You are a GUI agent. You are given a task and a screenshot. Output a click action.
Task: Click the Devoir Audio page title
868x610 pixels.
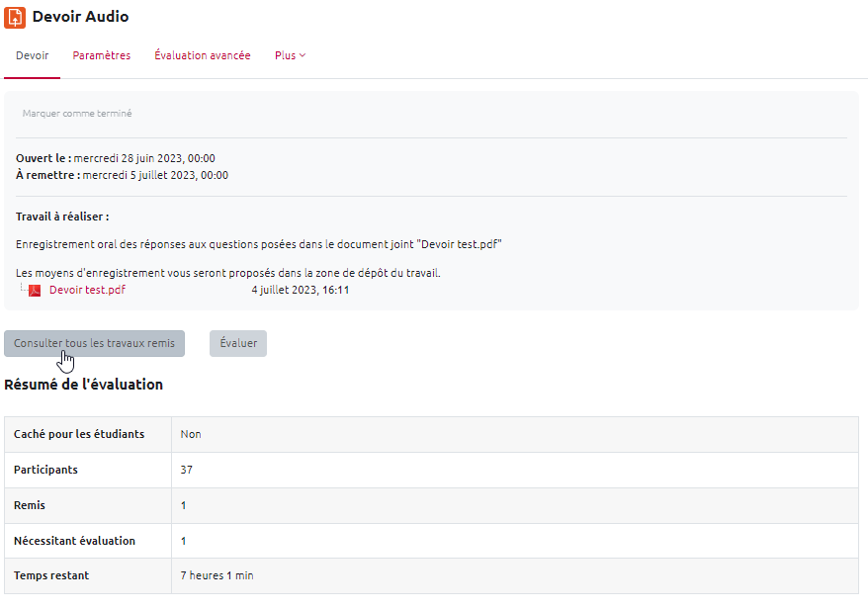(x=80, y=17)
